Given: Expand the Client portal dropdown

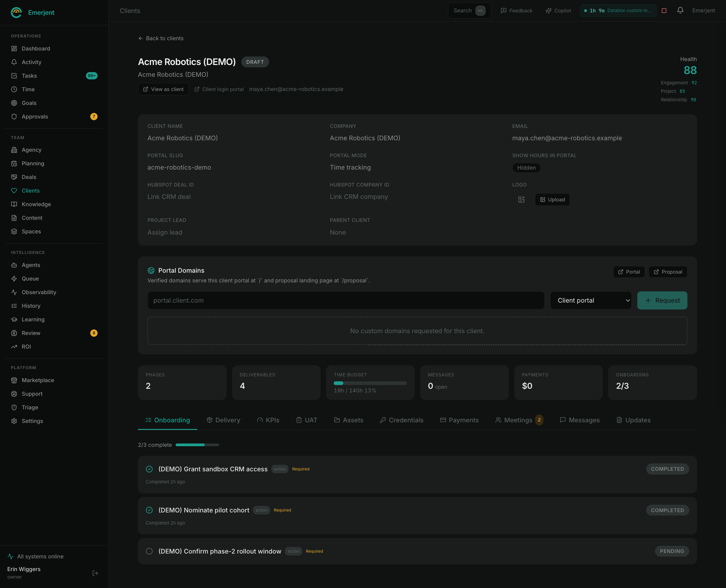Looking at the screenshot, I should click(x=591, y=300).
